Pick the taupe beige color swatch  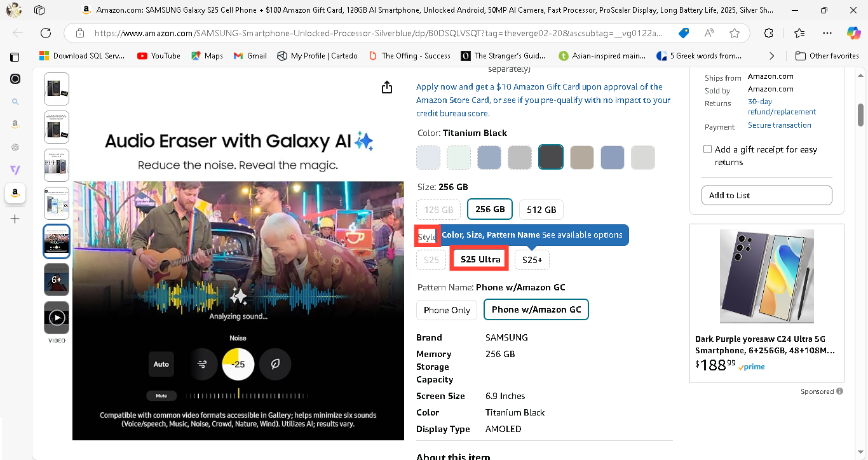tap(581, 157)
